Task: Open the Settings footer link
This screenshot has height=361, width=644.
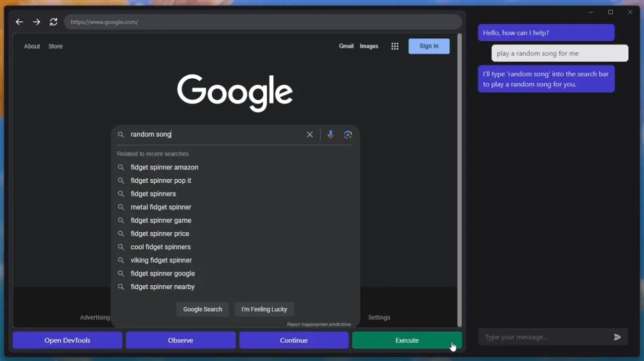Action: click(379, 318)
